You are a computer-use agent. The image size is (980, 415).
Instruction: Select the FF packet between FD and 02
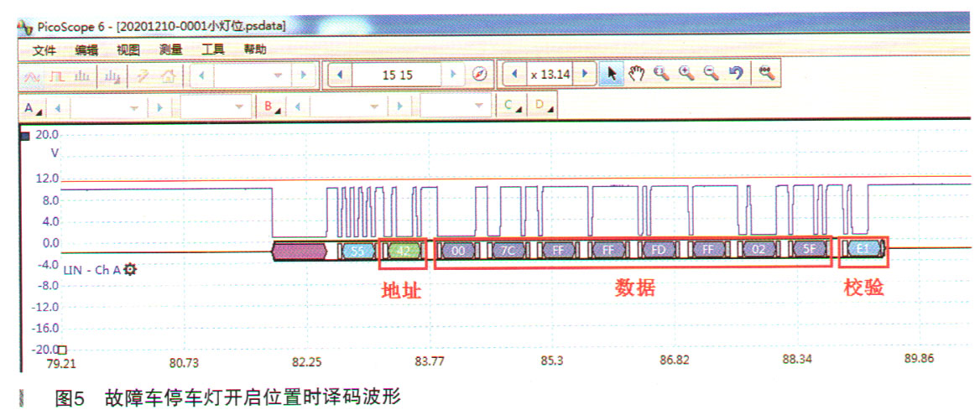(708, 251)
